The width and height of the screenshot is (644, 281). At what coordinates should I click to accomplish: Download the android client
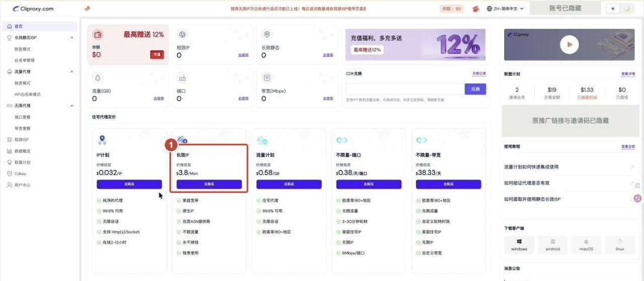coord(552,245)
